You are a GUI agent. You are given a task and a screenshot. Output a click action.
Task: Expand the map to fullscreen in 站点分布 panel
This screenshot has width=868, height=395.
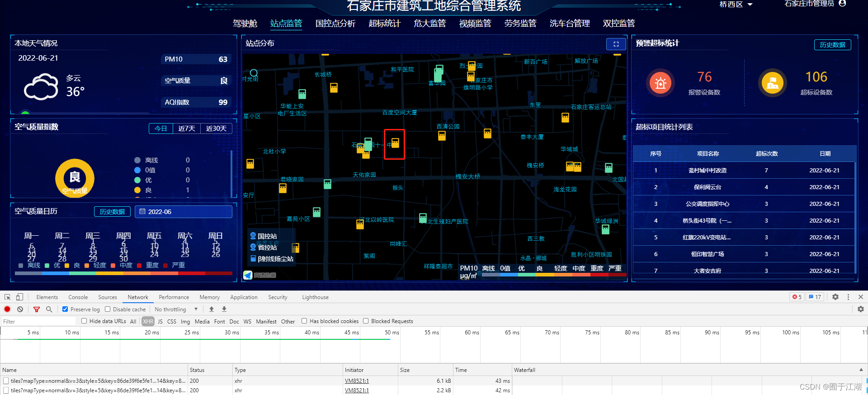pos(616,44)
